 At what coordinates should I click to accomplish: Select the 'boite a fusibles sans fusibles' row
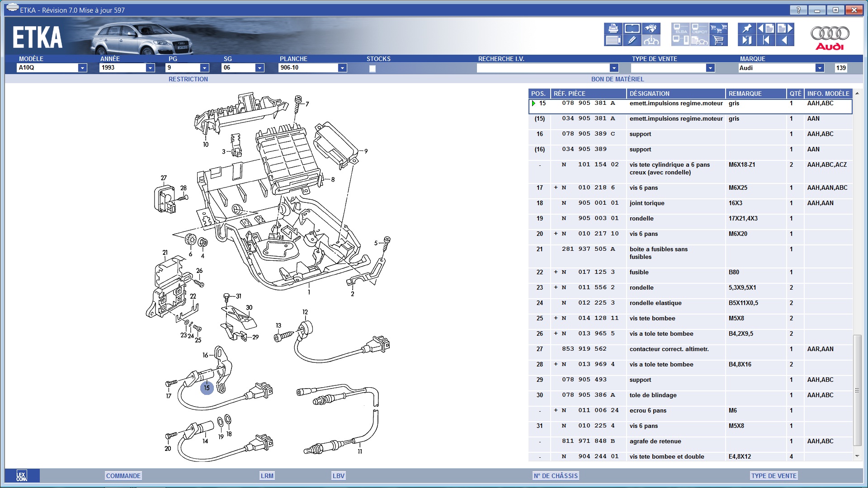(690, 253)
